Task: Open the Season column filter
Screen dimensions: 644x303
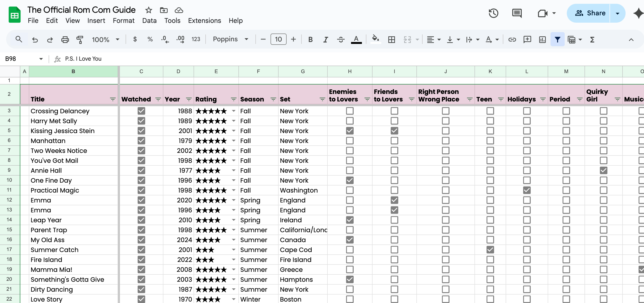Action: (x=273, y=100)
